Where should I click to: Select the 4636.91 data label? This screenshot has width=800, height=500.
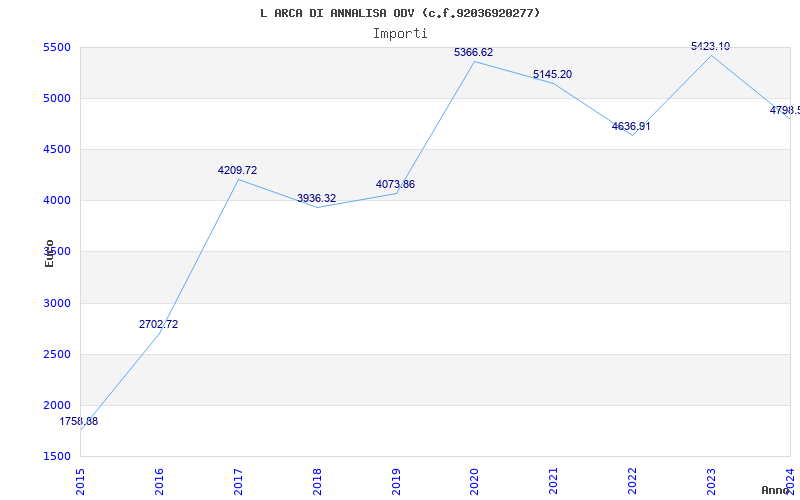click(x=631, y=126)
